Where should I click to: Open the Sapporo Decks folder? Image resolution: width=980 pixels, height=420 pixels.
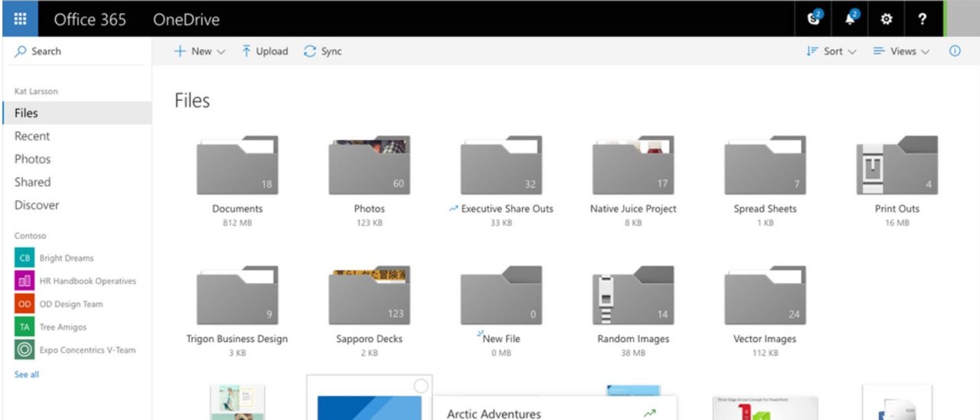[369, 296]
